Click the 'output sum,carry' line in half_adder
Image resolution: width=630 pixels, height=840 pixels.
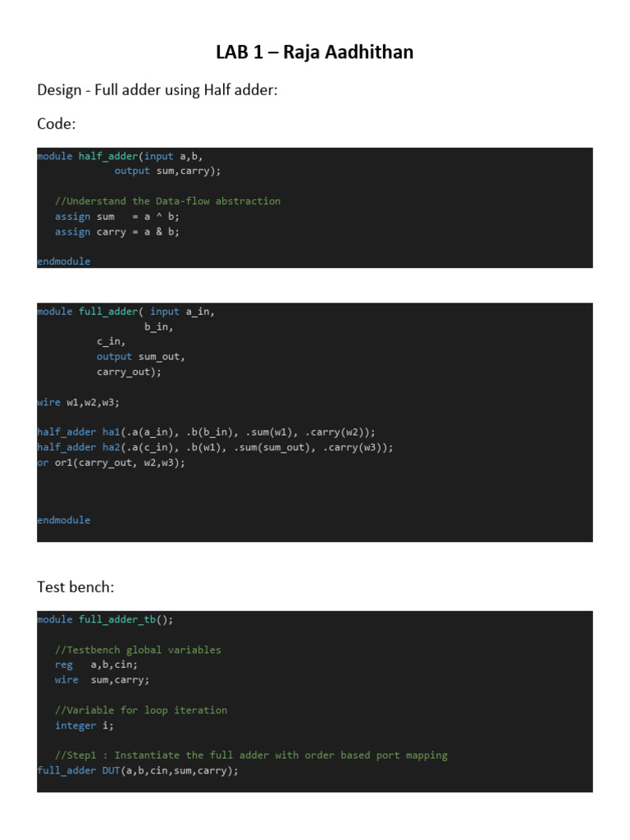(x=167, y=171)
